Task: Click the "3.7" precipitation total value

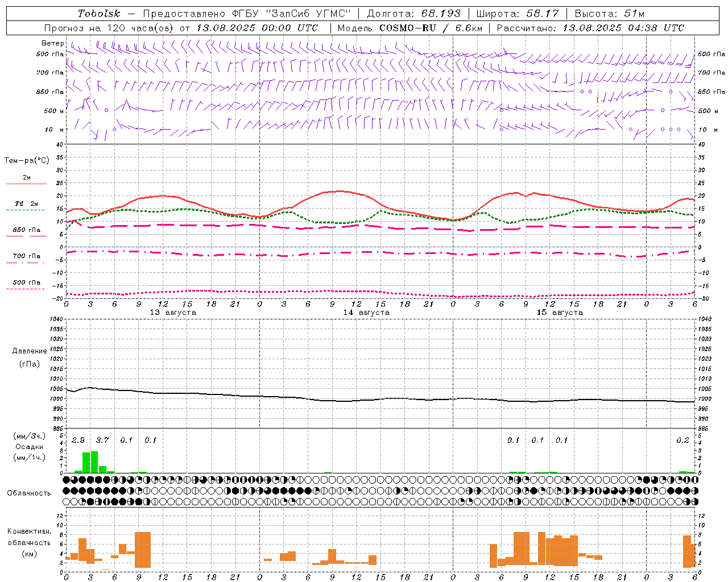Action: [102, 440]
